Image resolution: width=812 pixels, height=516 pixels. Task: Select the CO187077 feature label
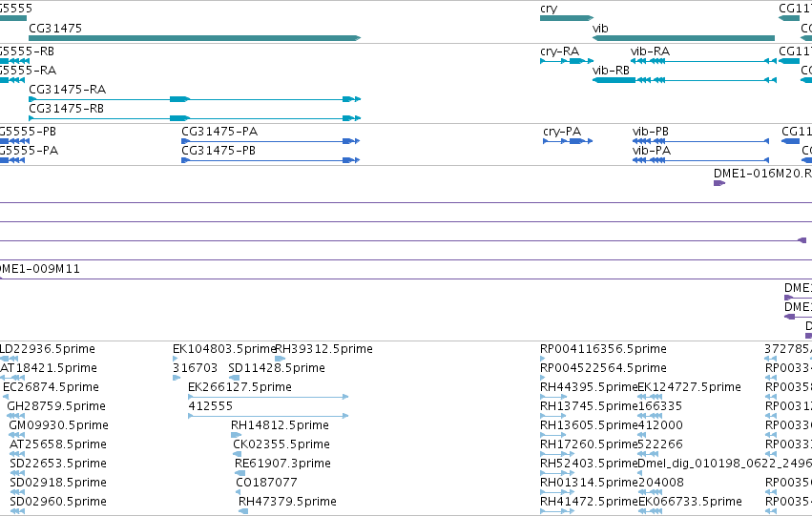pos(267,483)
